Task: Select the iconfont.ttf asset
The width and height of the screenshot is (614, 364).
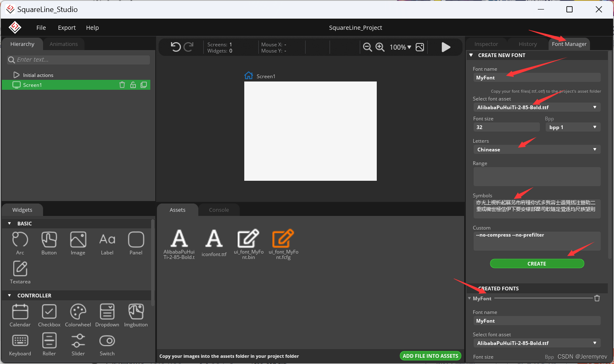Action: click(x=214, y=243)
